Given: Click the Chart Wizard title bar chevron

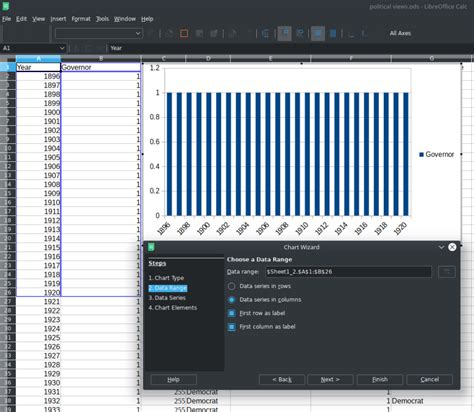Looking at the screenshot, I should 441,247.
